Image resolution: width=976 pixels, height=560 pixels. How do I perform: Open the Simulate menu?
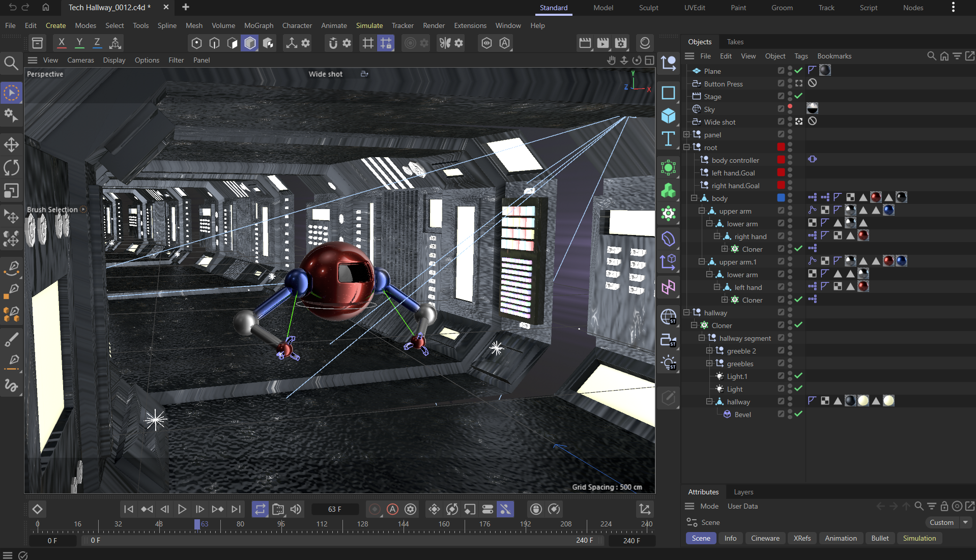tap(369, 25)
